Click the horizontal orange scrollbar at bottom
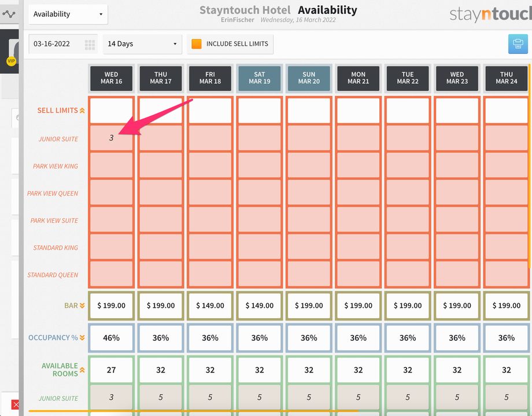This screenshot has width=532, height=416. (x=193, y=411)
